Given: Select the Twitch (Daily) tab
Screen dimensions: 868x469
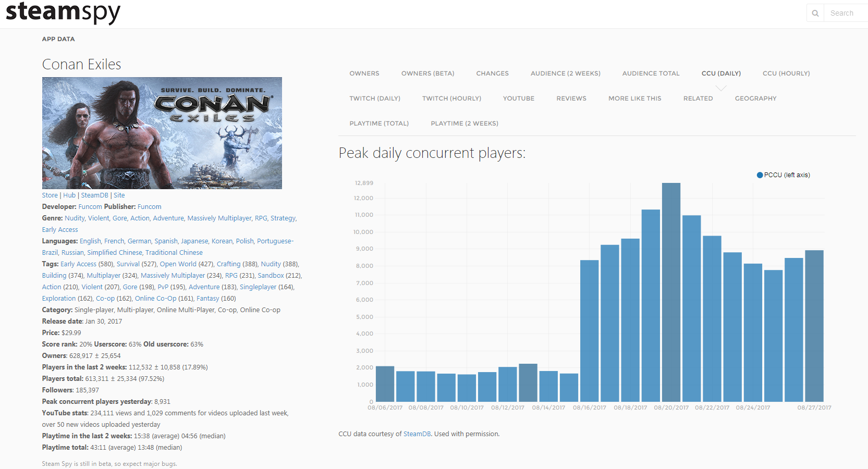Looking at the screenshot, I should [374, 98].
